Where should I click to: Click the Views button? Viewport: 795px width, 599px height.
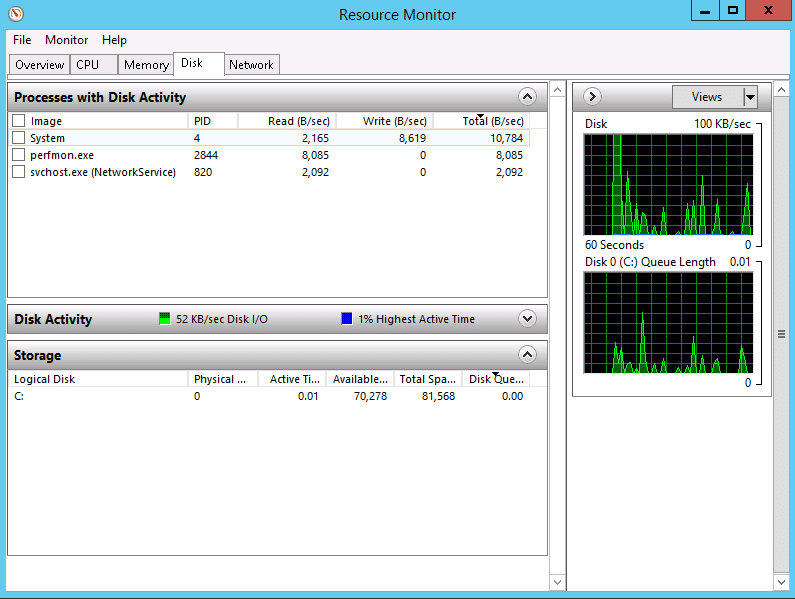707,97
